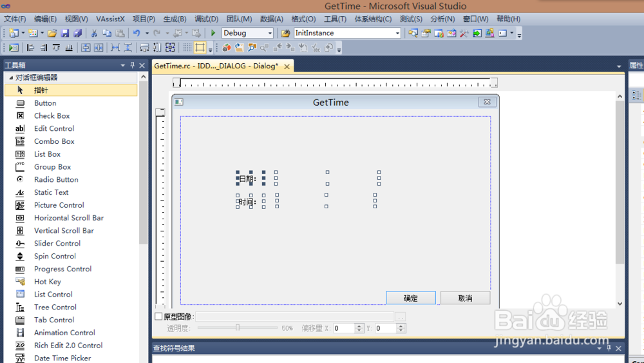
Task: Click the find-in-files folder icon beside InitInstance
Action: point(285,33)
